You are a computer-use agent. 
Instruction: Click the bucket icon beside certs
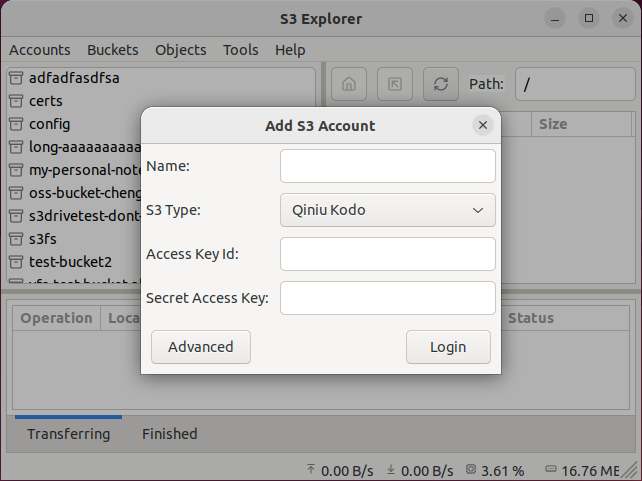[16, 101]
